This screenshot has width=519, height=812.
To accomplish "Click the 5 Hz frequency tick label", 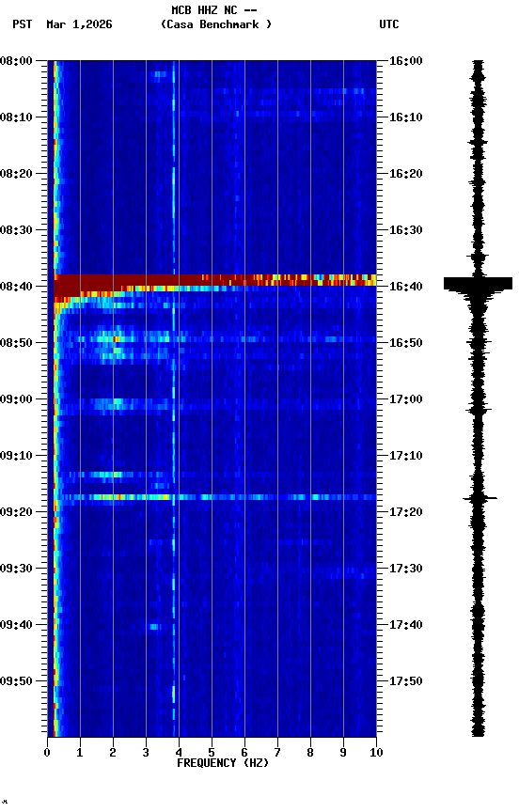I will [x=212, y=753].
